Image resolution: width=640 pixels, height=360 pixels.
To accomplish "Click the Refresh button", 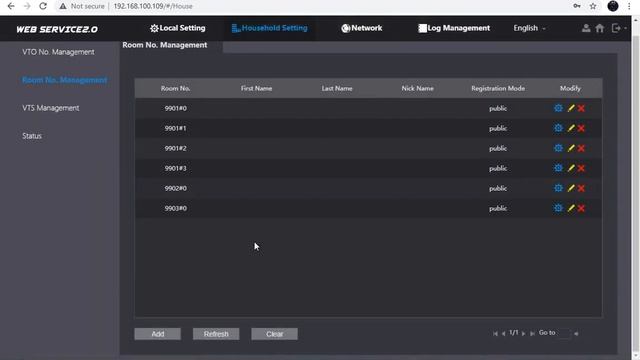I will pos(216,334).
